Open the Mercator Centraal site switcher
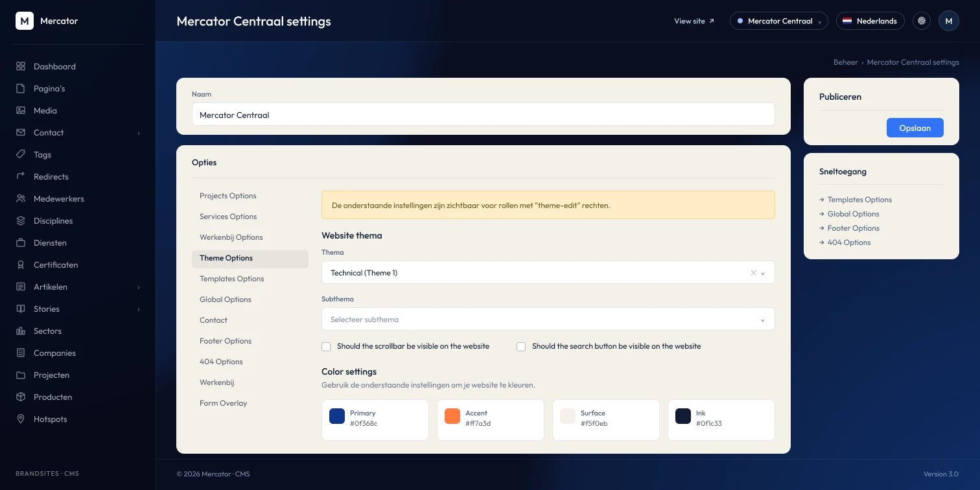The width and height of the screenshot is (980, 490). (779, 21)
